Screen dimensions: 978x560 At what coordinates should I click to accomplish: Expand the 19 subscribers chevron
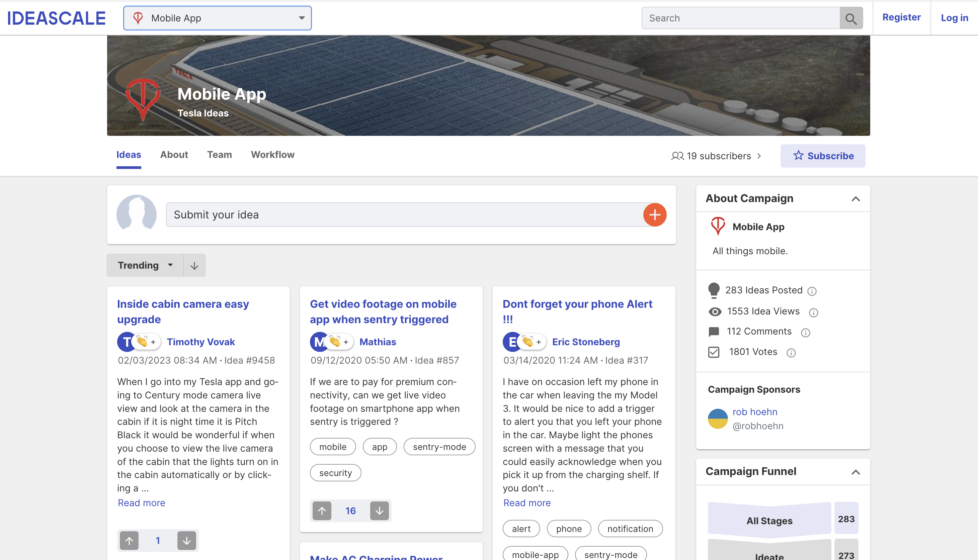click(759, 156)
